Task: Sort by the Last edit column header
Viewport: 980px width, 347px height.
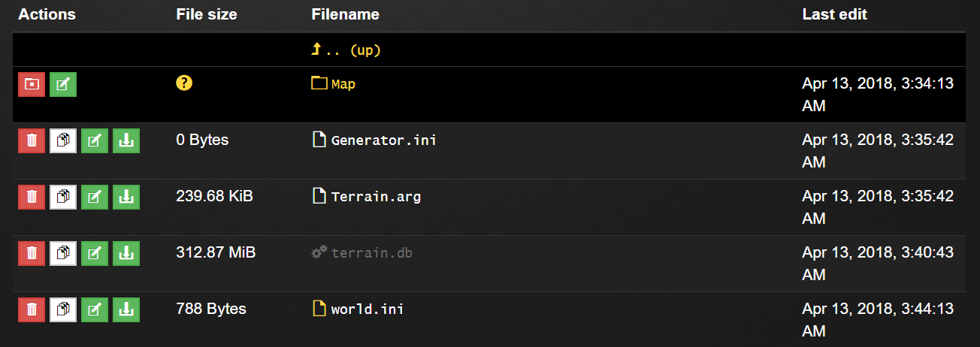Action: pyautogui.click(x=835, y=14)
